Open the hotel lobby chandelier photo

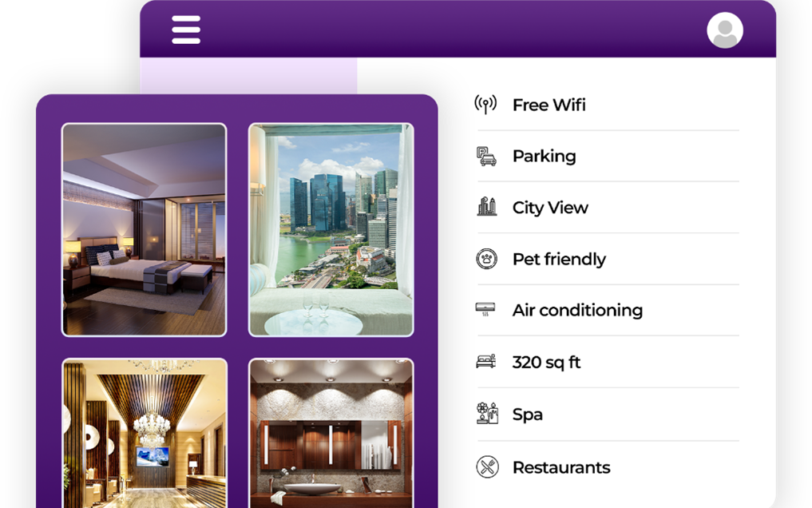click(145, 433)
